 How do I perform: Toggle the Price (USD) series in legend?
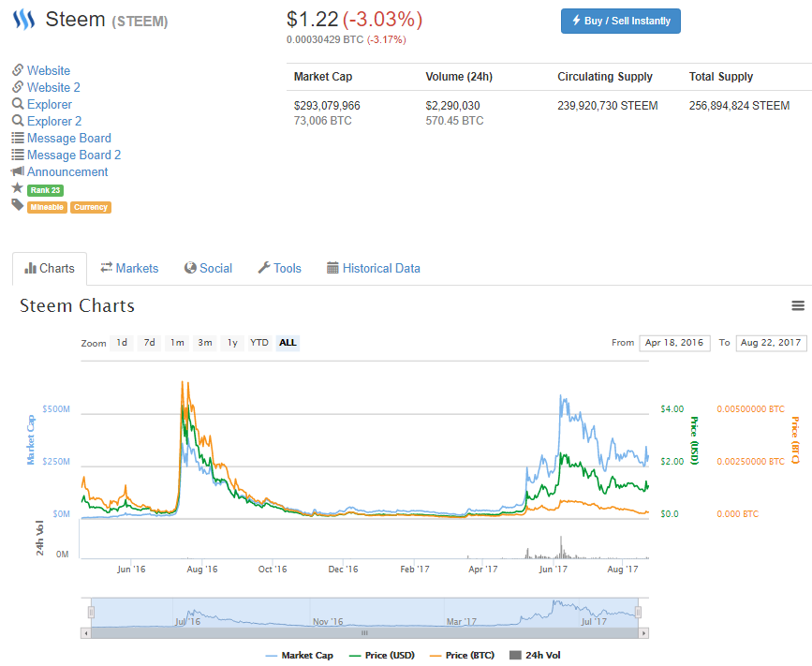(382, 655)
